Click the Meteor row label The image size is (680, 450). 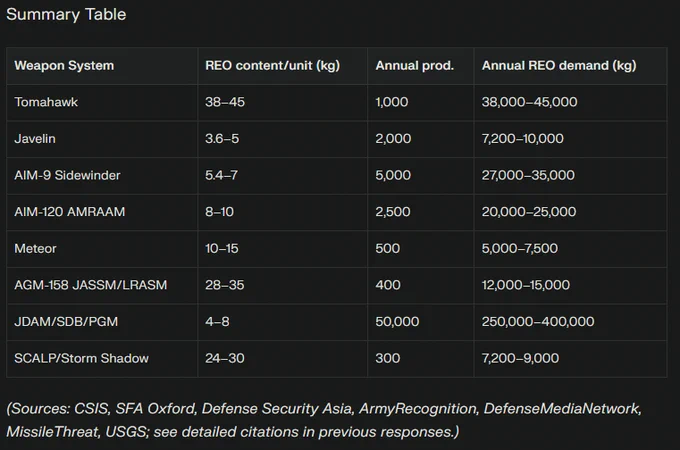tap(35, 248)
